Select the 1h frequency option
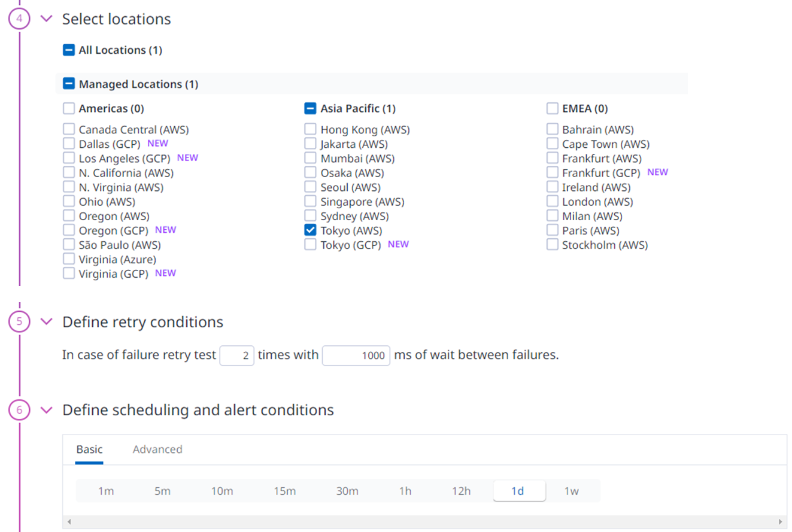The width and height of the screenshot is (792, 532). coord(405,491)
